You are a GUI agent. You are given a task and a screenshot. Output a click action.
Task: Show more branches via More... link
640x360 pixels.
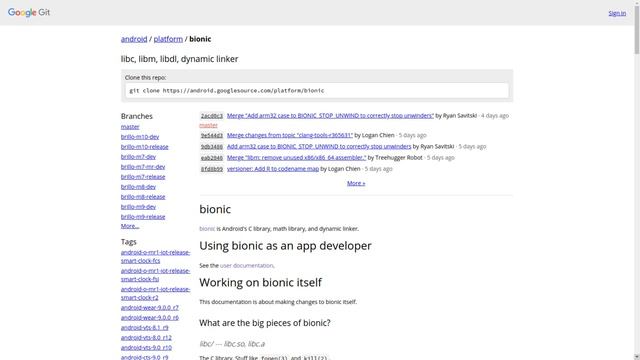click(130, 226)
